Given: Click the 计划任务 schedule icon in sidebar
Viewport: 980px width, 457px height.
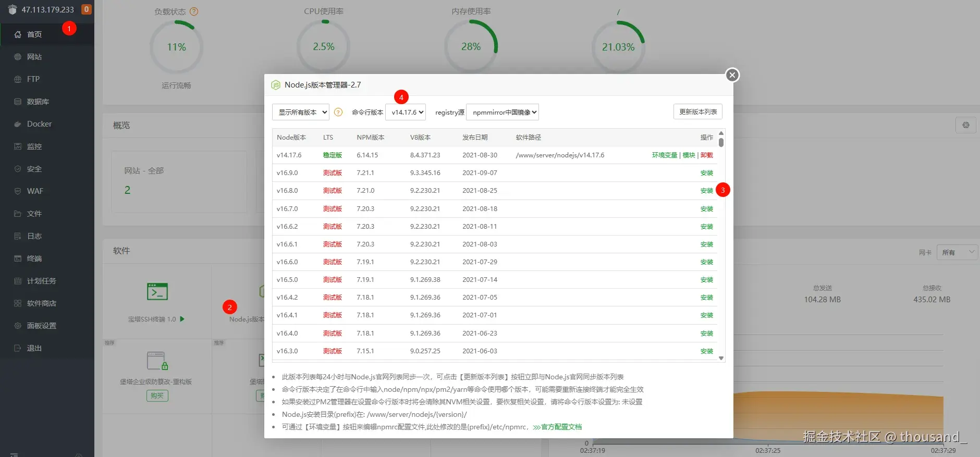Looking at the screenshot, I should coord(18,281).
